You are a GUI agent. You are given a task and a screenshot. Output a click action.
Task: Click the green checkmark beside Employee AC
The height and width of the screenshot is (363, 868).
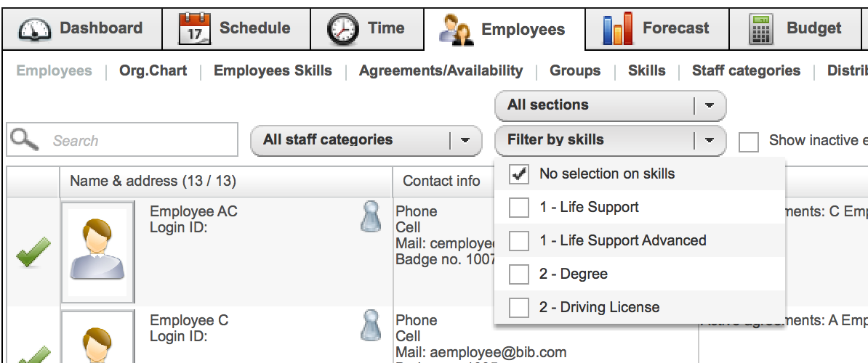click(33, 252)
